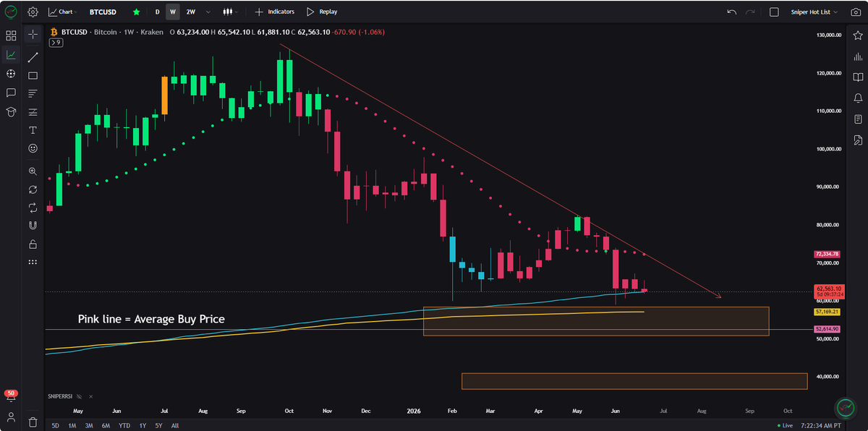Start bar Replay mode
Screen dimensions: 868x431
[x=322, y=12]
